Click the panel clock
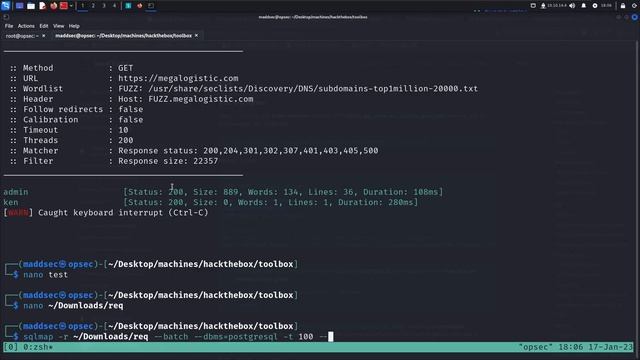Viewport: 640px width, 360px height. click(607, 6)
